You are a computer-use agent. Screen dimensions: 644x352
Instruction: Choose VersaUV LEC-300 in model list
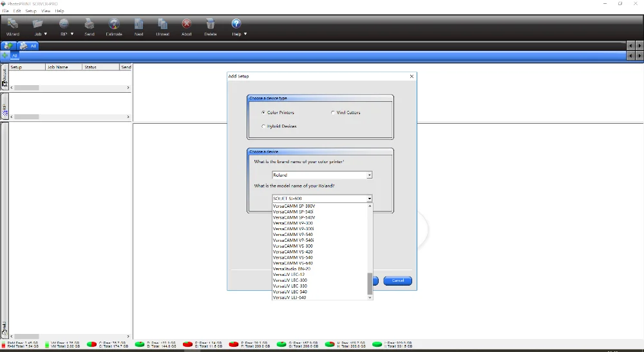click(290, 280)
